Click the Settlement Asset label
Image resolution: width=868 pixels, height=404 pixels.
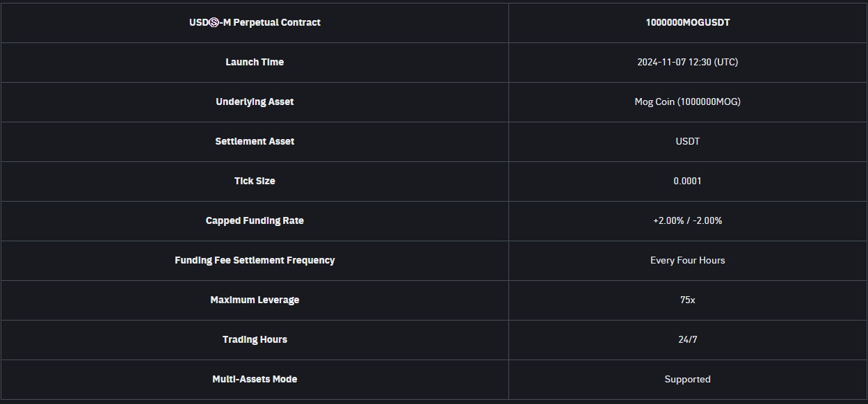point(255,141)
